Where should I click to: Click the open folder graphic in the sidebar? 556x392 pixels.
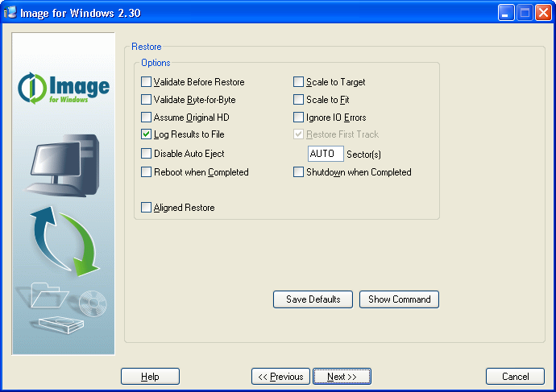48,295
